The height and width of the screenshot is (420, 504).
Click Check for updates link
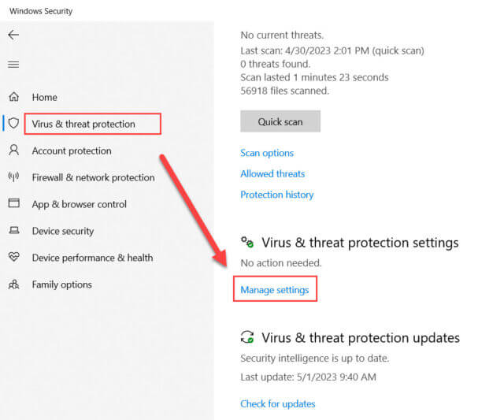278,403
